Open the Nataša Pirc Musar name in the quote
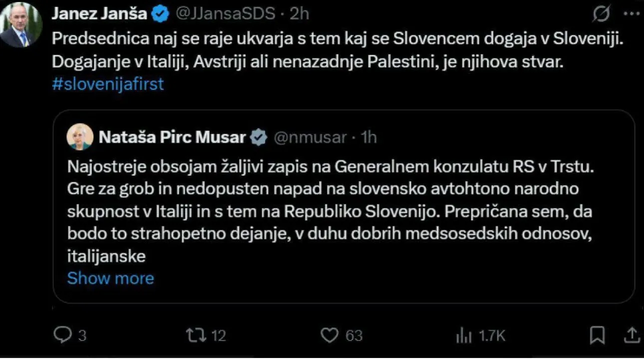 pyautogui.click(x=172, y=137)
